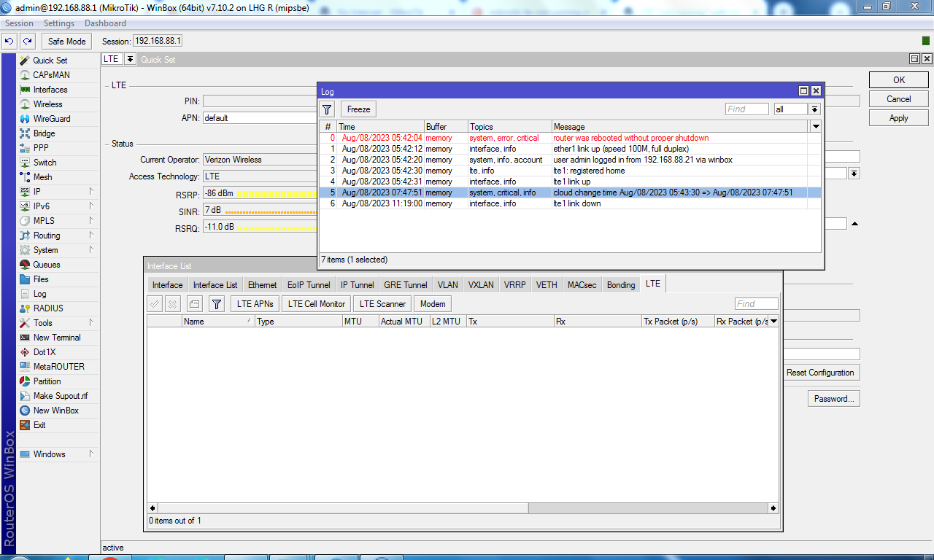Launch New WinBox from the sidebar
This screenshot has height=560, width=934.
56,411
